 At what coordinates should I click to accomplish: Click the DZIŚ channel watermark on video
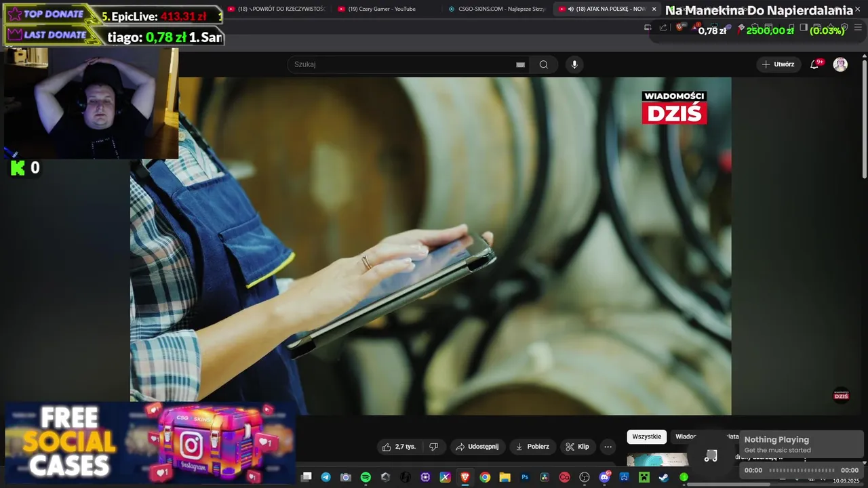click(x=841, y=396)
